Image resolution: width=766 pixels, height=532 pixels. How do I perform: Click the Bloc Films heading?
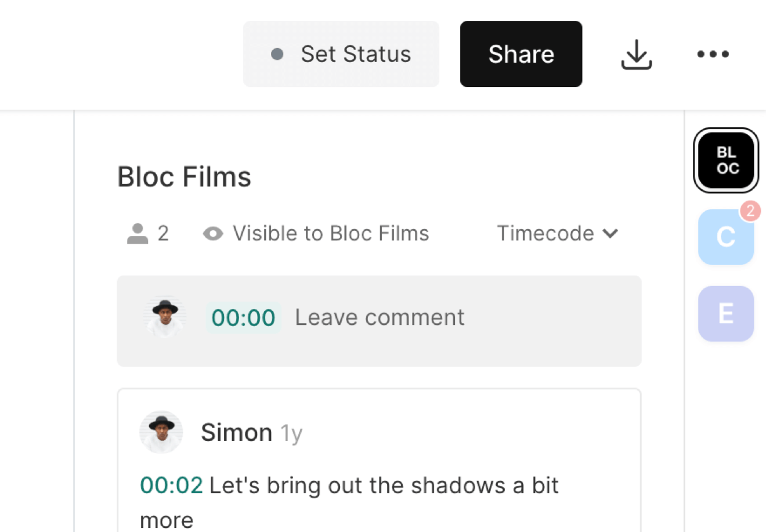coord(184,177)
